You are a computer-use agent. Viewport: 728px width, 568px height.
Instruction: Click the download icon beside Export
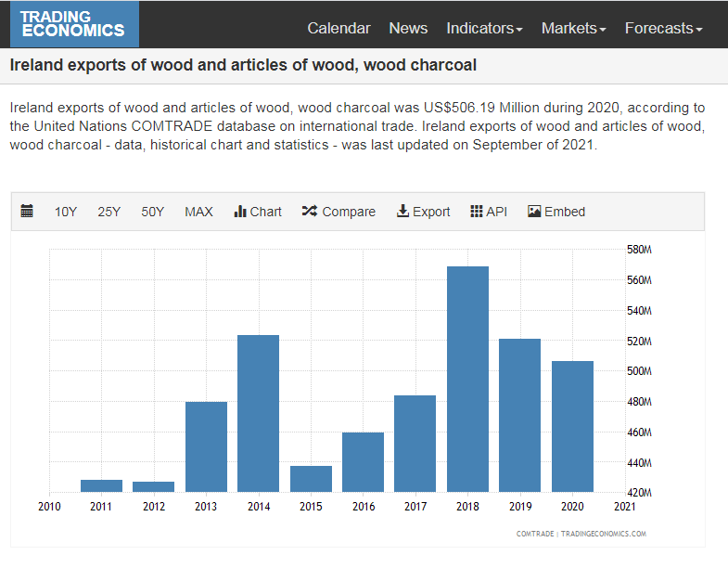(402, 212)
